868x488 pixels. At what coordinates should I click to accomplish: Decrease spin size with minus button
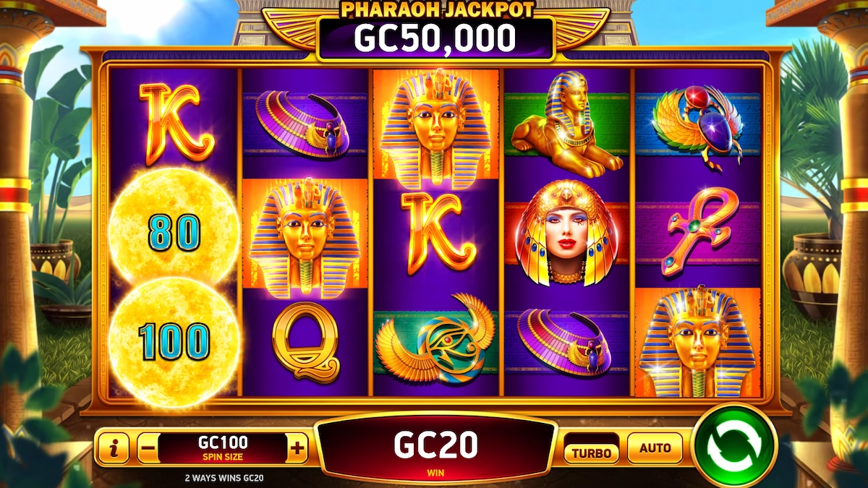click(148, 449)
